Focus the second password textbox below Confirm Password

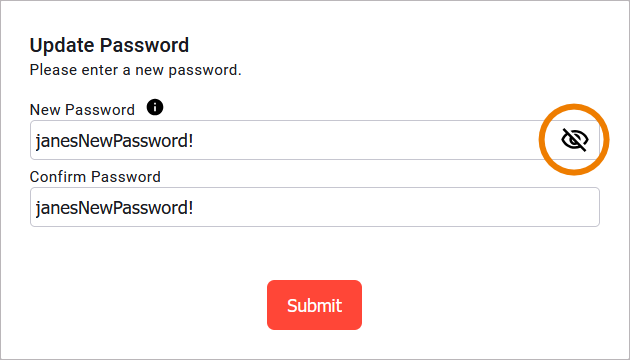tap(315, 207)
